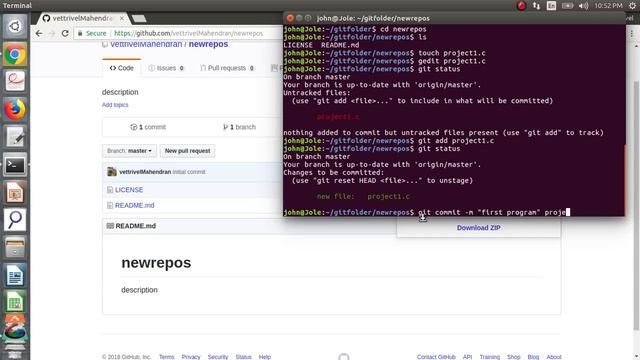Image resolution: width=640 pixels, height=360 pixels.
Task: Open LibreOffice Impress from the dock
Action: 15,193
